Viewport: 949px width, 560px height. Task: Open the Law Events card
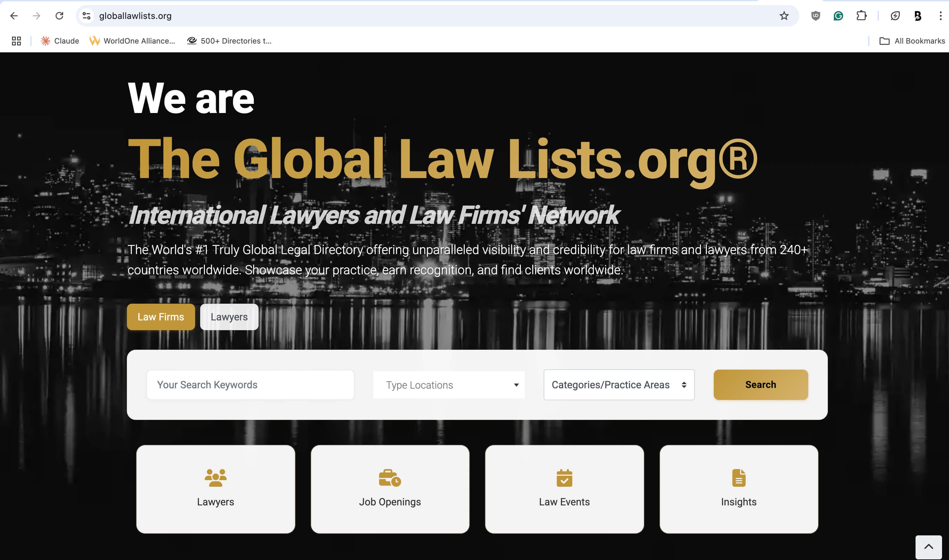(x=564, y=489)
